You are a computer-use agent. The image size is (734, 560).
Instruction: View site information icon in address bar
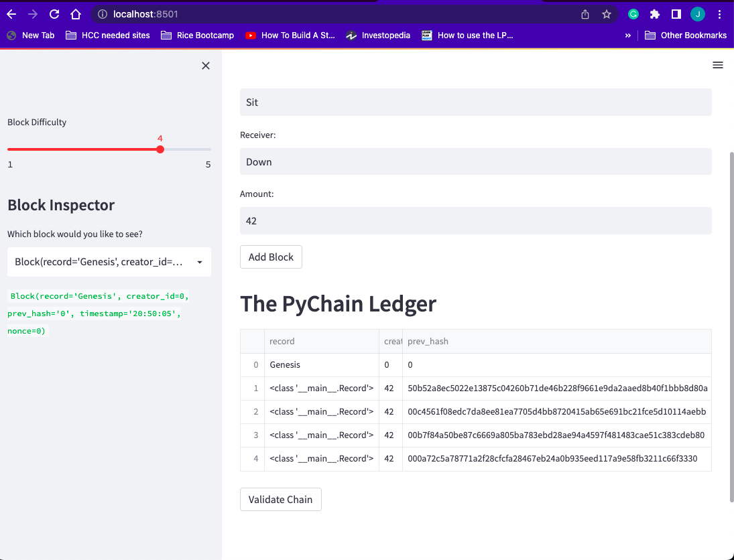click(102, 15)
